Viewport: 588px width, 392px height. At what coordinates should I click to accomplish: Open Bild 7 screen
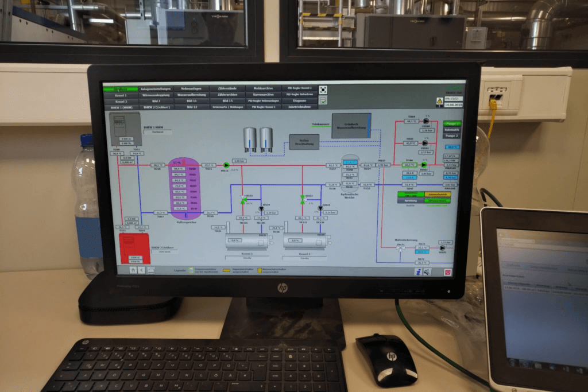pos(156,101)
